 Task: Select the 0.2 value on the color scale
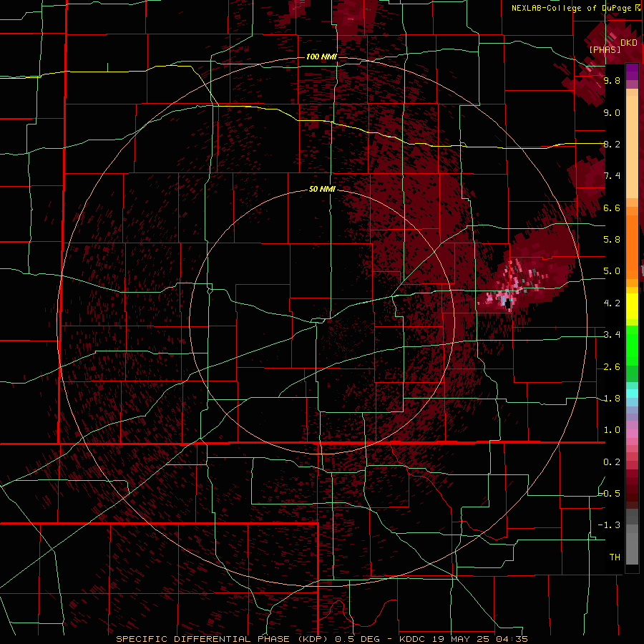tap(612, 462)
